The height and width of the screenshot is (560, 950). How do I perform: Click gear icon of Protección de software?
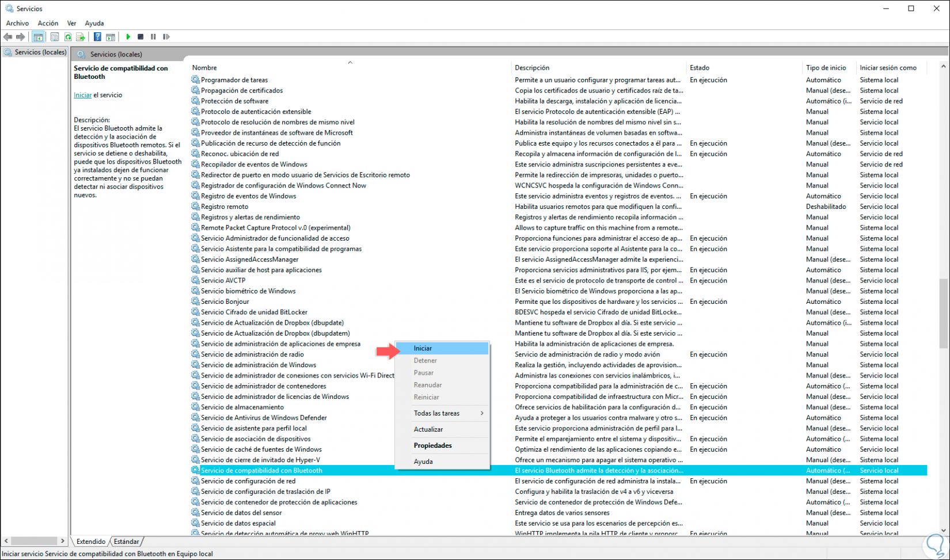pyautogui.click(x=195, y=101)
